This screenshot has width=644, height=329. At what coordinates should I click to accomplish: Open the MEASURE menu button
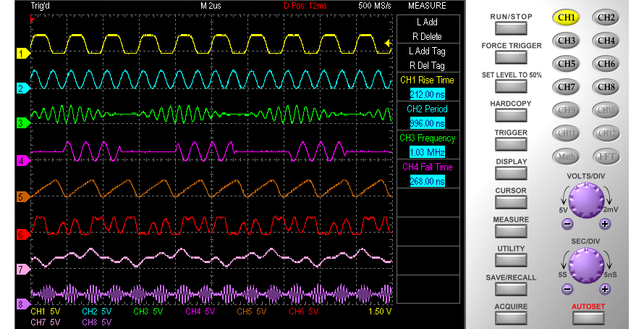pyautogui.click(x=511, y=231)
